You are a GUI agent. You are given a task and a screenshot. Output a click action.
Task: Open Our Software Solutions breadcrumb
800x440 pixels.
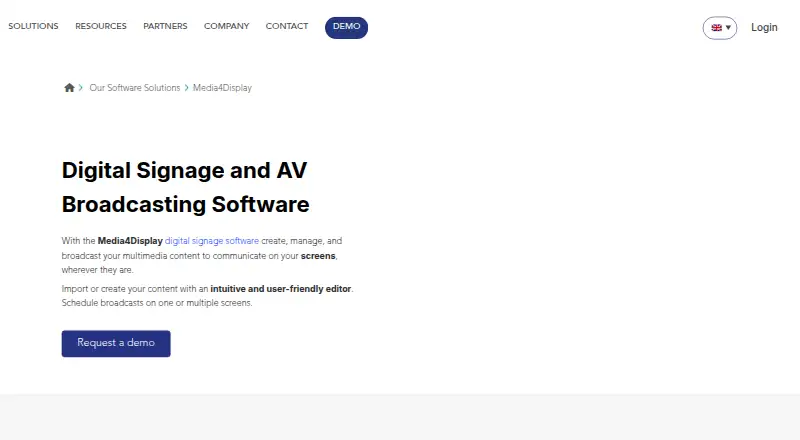pos(135,88)
